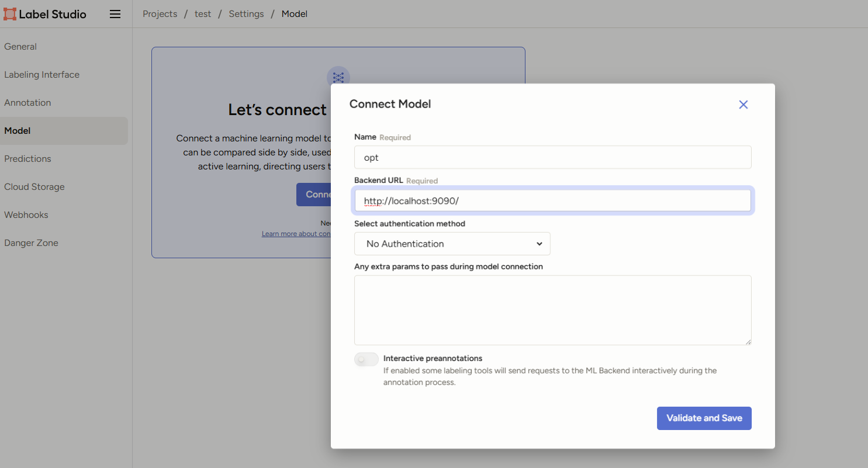Open Cloud Storage settings
Screen dimensions: 868x468
[x=34, y=187]
